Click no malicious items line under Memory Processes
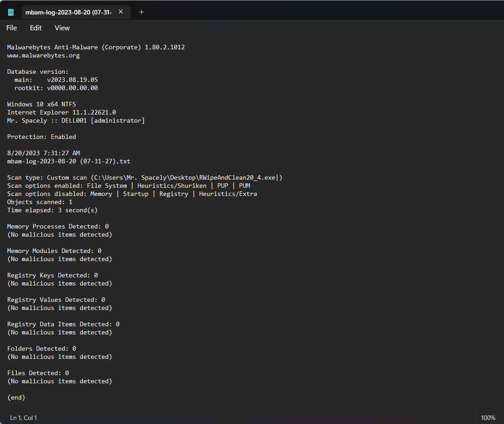Image resolution: width=504 pixels, height=424 pixels. [59, 235]
